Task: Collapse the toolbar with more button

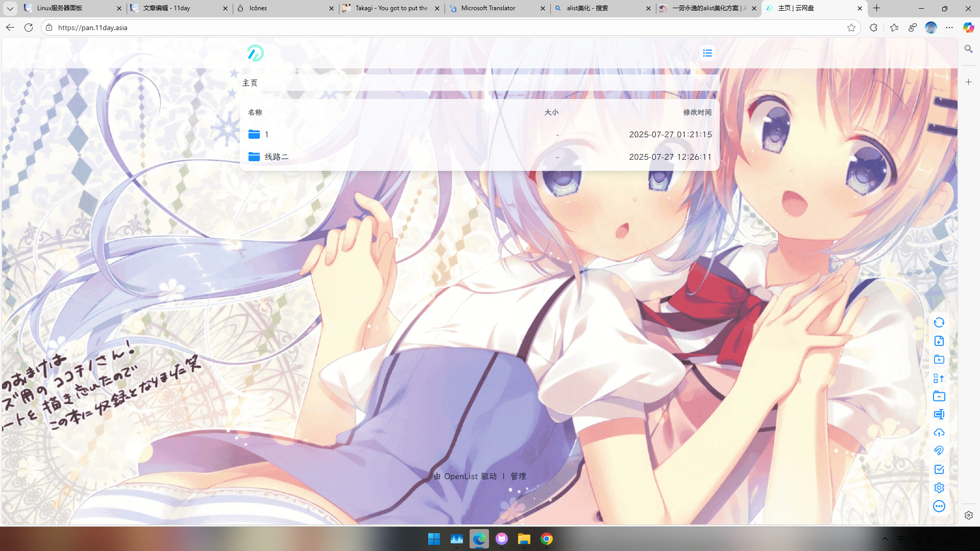Action: (x=939, y=506)
